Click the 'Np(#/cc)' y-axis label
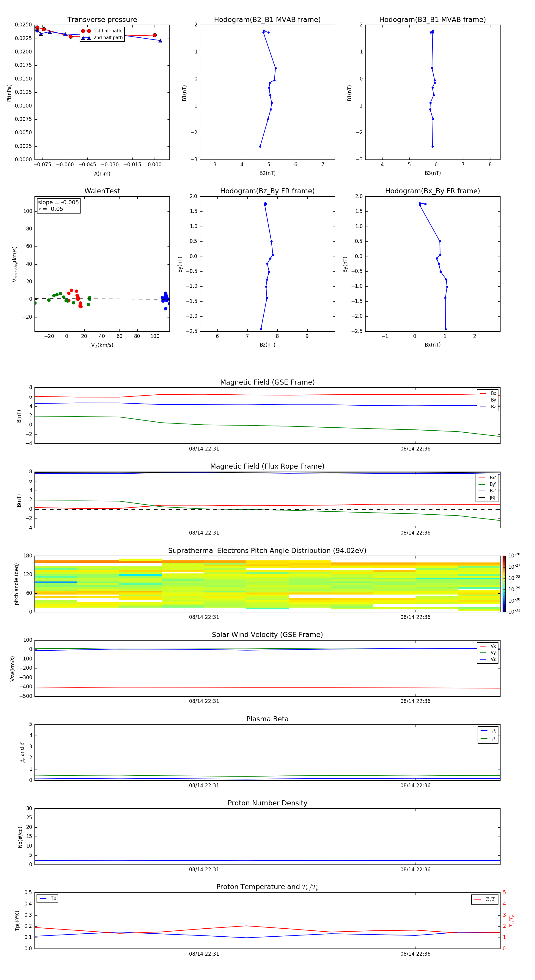Viewport: 535px width, 980px height. 20,837
